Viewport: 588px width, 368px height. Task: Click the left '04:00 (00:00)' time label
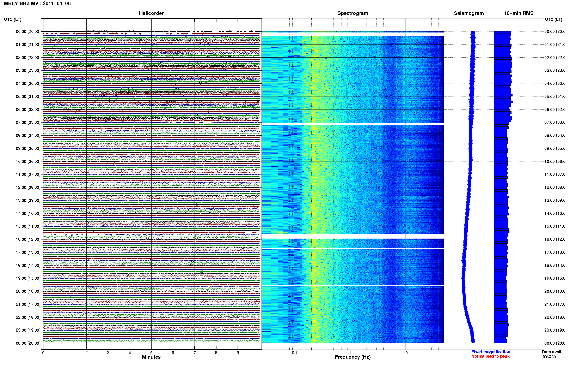coord(28,83)
